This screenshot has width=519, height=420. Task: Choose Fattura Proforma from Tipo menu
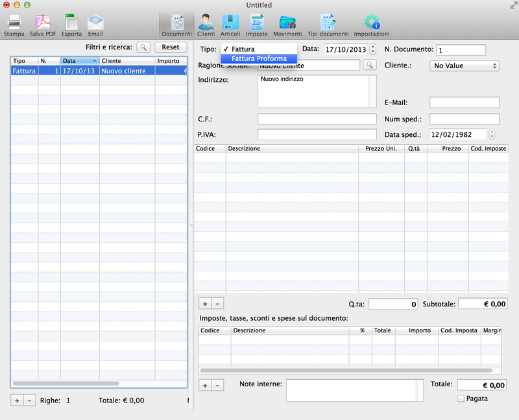click(259, 58)
